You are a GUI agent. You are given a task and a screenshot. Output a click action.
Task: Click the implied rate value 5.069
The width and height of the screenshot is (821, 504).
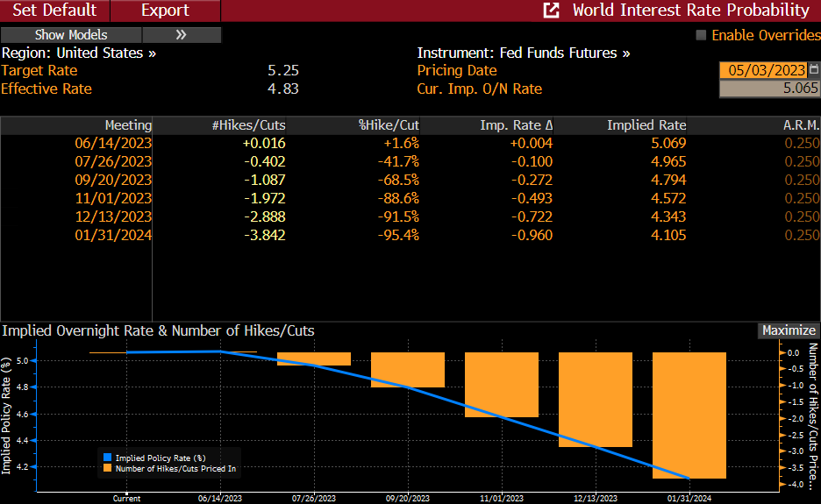pyautogui.click(x=668, y=144)
